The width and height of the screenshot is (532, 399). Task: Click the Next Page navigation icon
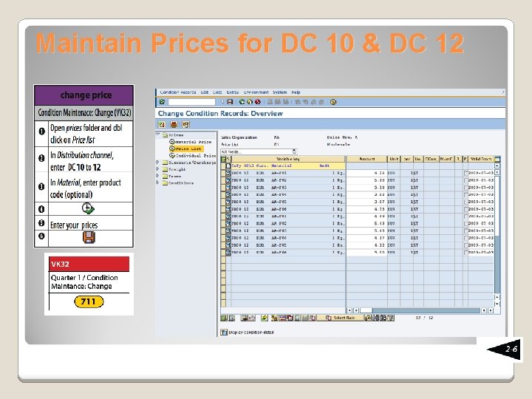(x=313, y=102)
